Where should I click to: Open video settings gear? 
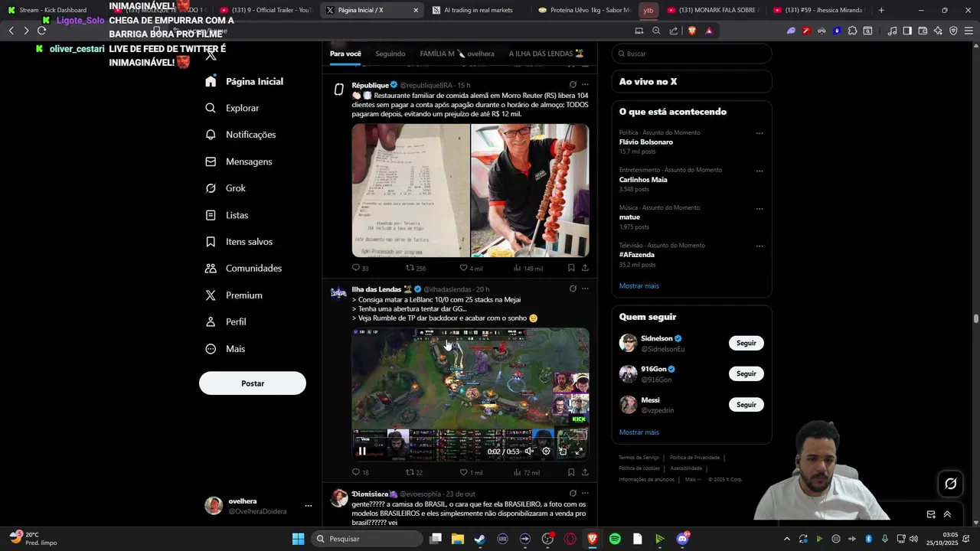tap(546, 452)
